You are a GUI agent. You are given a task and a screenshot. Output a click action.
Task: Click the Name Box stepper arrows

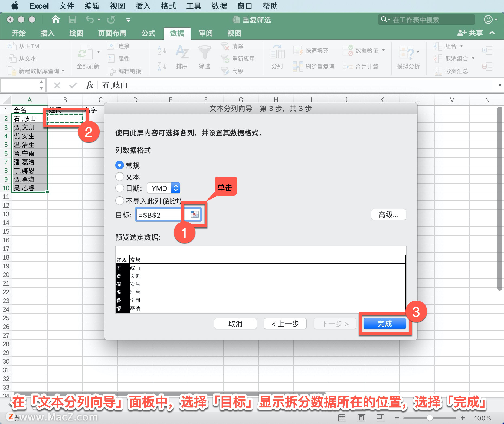pyautogui.click(x=41, y=85)
